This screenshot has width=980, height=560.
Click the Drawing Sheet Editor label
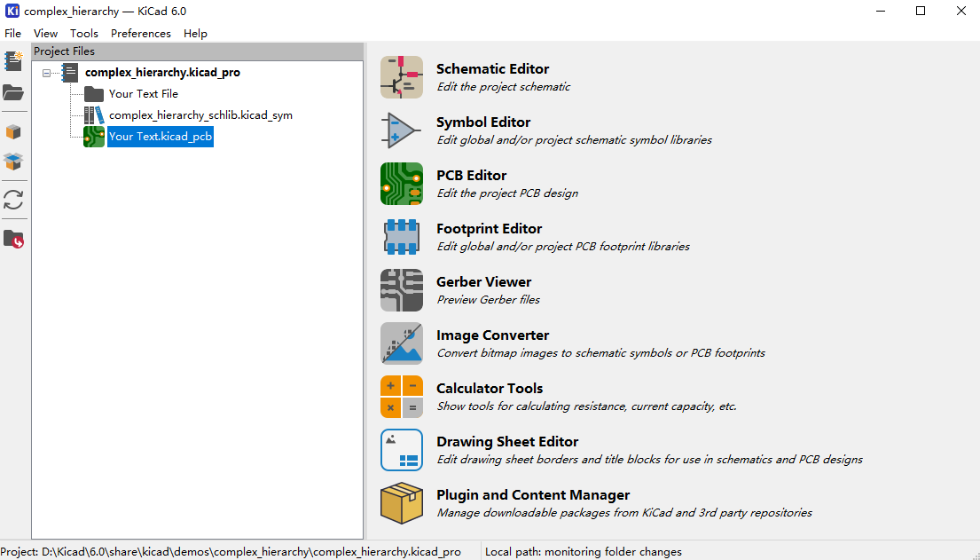(x=506, y=442)
